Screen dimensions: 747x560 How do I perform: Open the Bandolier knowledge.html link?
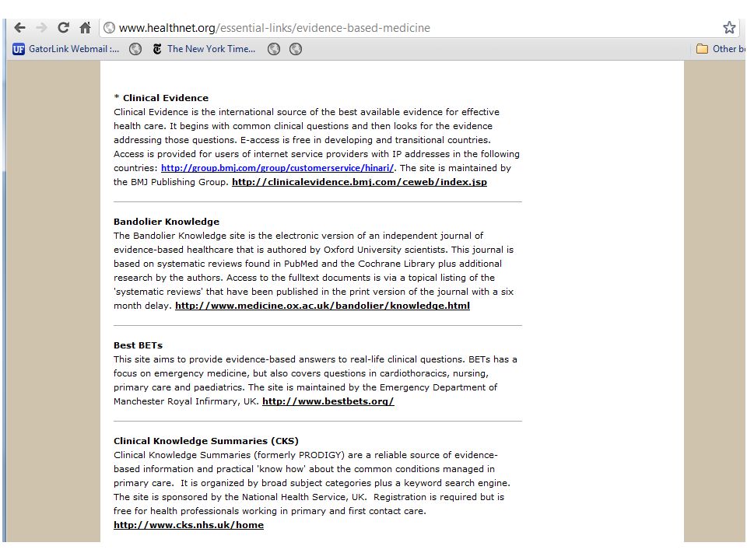point(322,306)
